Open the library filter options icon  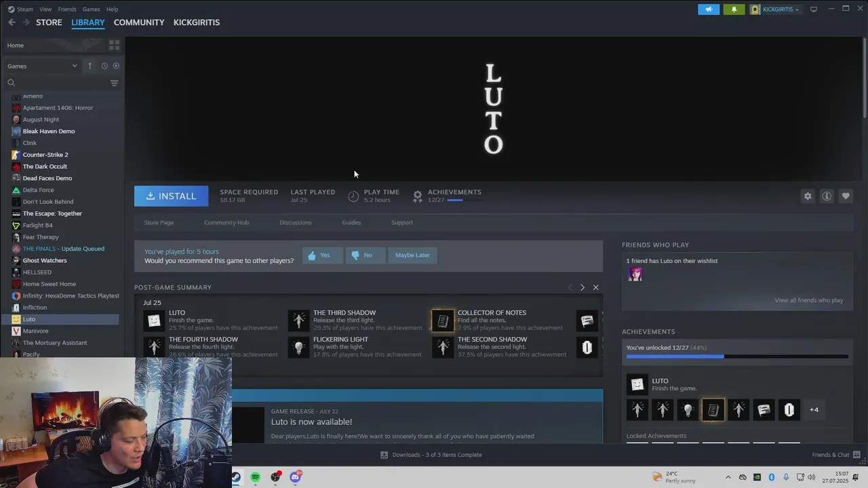click(114, 83)
